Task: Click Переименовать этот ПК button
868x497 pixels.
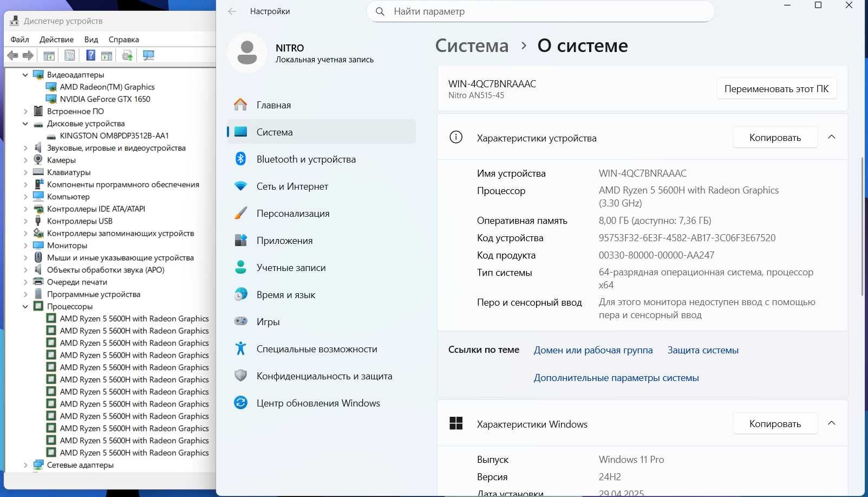Action: [776, 89]
